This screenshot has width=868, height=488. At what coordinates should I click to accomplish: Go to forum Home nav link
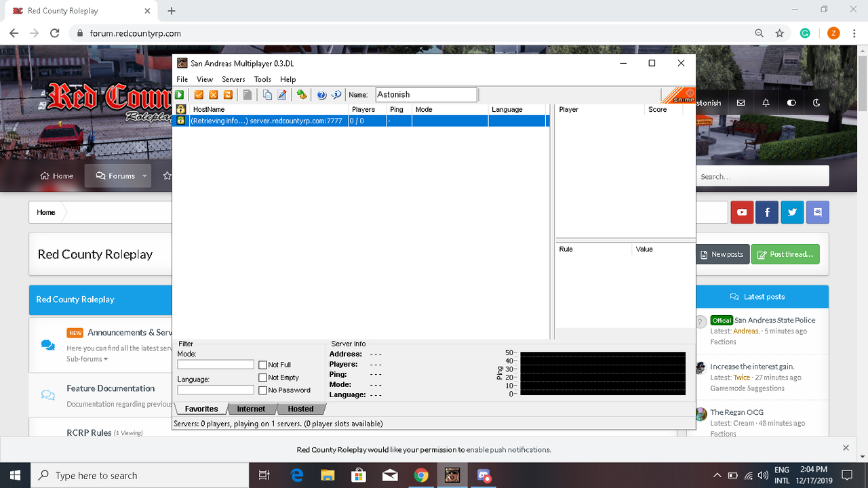pos(57,176)
